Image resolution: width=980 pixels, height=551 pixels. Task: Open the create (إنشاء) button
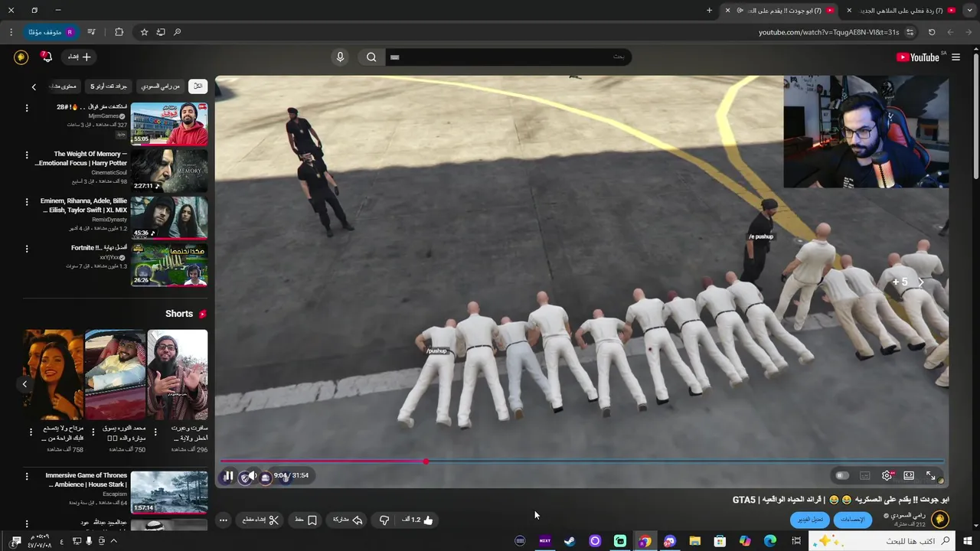pos(79,57)
